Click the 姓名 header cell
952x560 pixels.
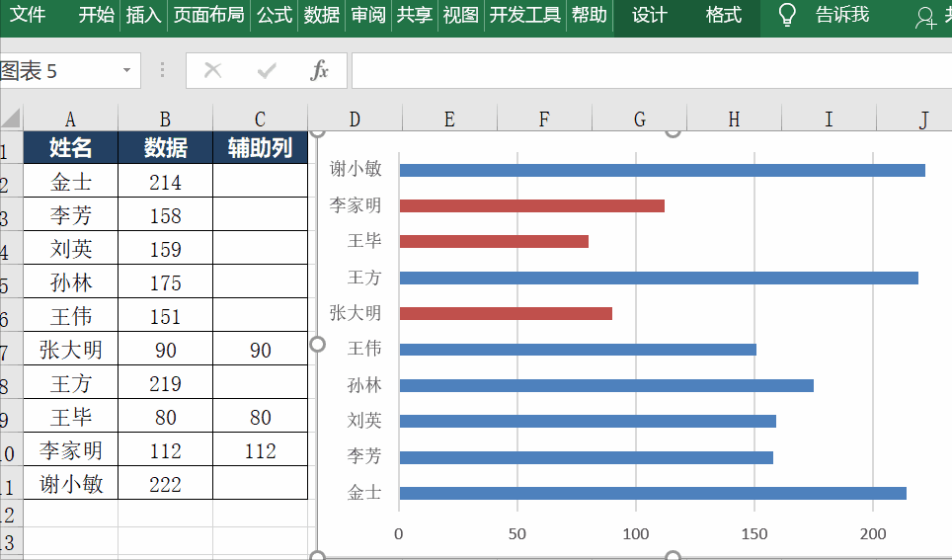coord(70,147)
